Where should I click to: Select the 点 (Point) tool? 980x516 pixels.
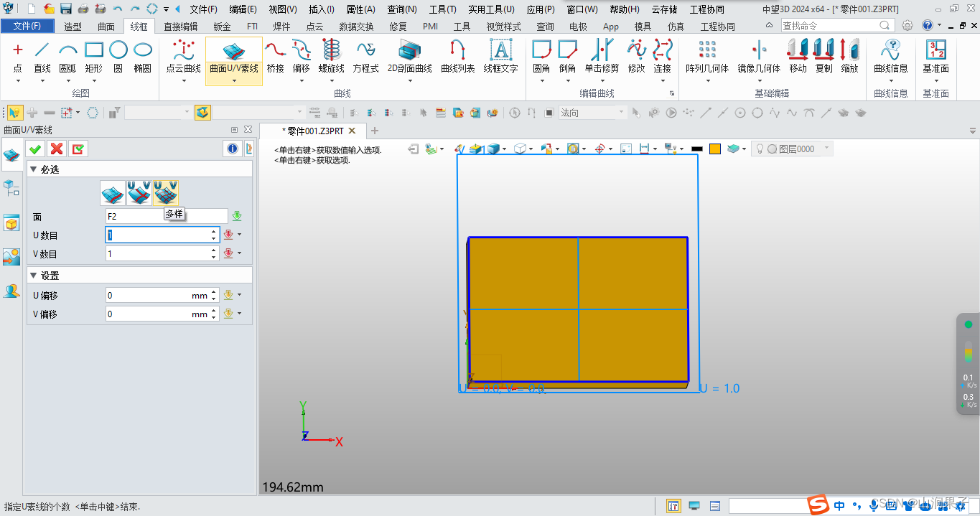[x=18, y=57]
